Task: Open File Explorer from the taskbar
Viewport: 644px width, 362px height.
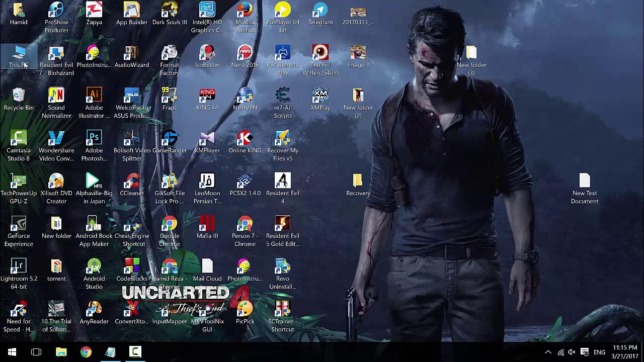Action: pos(61,352)
